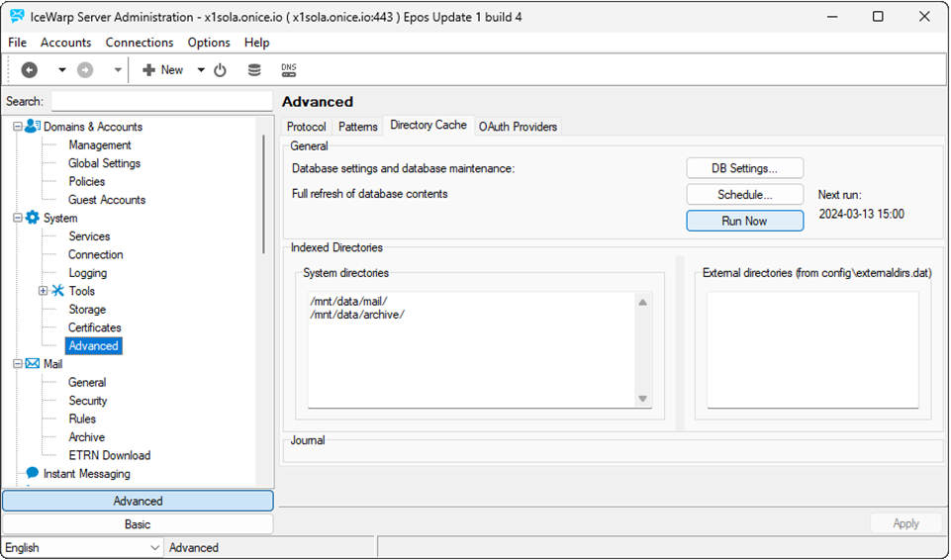Switch to the OAuth Providers tab
The height and width of the screenshot is (560, 951).
pyautogui.click(x=518, y=126)
